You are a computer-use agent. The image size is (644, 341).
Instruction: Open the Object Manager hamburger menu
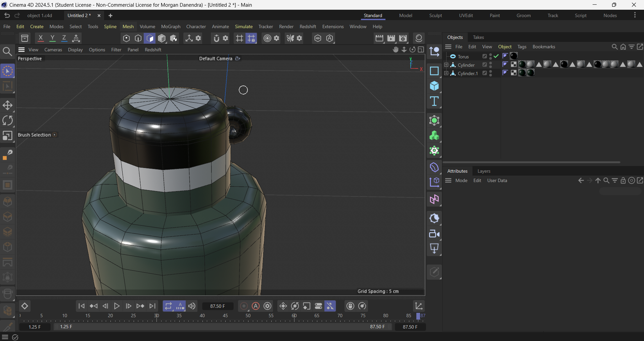449,47
